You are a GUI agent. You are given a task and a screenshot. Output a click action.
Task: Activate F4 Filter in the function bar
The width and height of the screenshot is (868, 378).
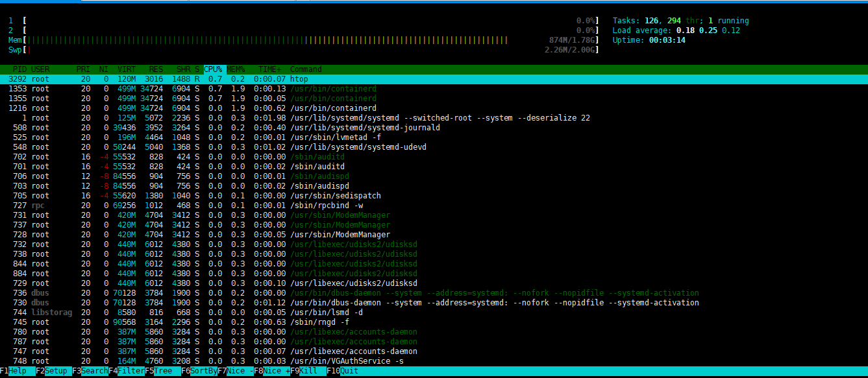point(127,371)
